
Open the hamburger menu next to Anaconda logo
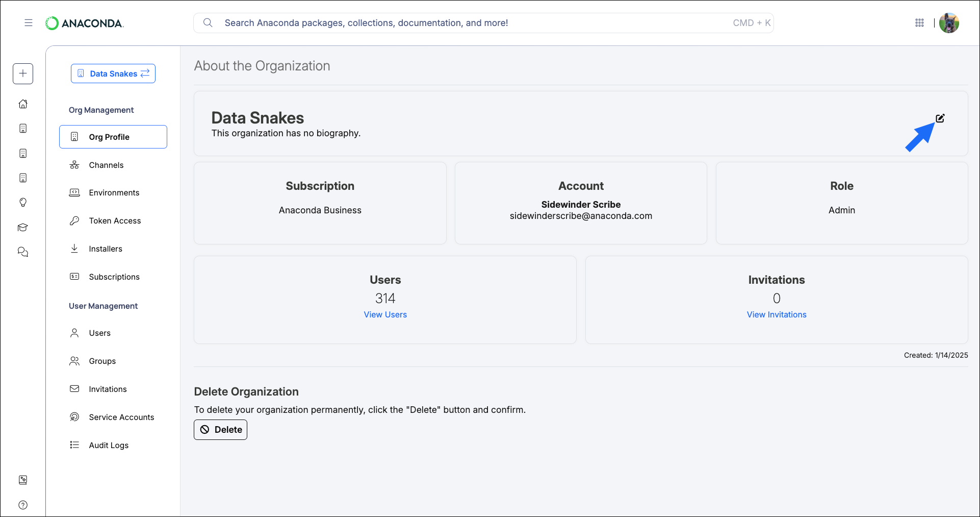pyautogui.click(x=29, y=23)
